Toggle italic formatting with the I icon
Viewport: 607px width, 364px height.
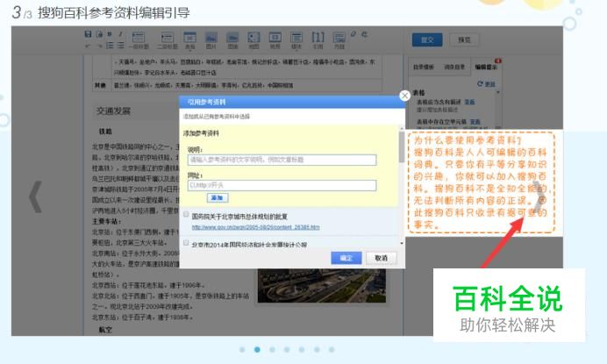[x=120, y=34]
